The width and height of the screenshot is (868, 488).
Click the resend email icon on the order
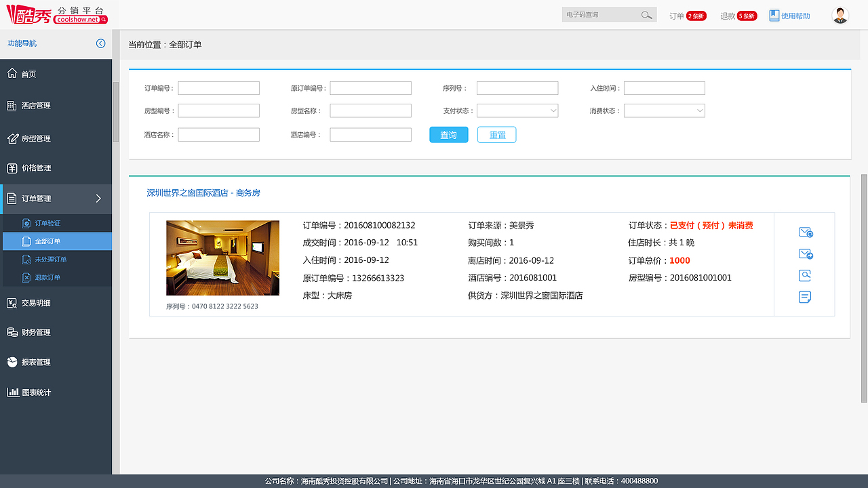tap(805, 232)
